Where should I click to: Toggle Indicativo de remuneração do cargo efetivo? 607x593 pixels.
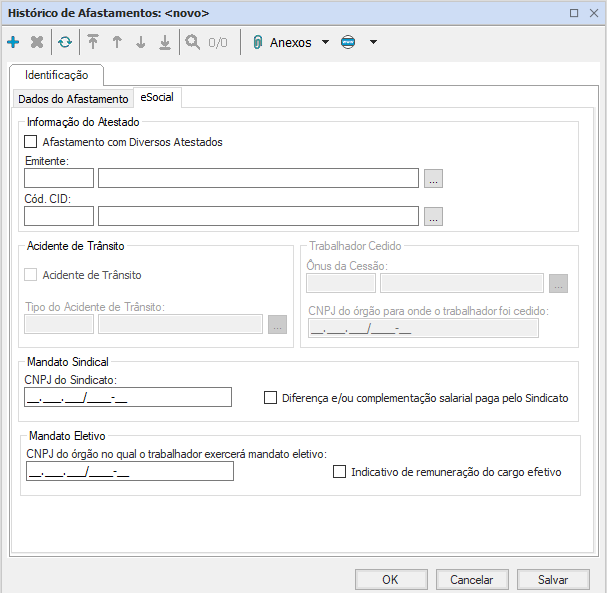tap(339, 471)
